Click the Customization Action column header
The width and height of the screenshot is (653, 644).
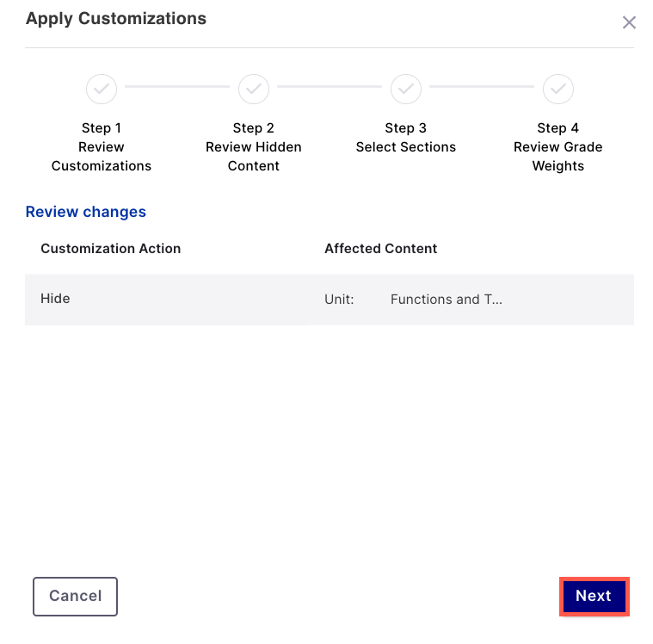point(110,249)
